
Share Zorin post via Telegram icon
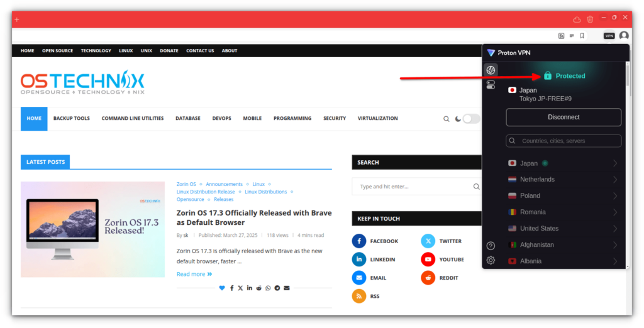(277, 288)
